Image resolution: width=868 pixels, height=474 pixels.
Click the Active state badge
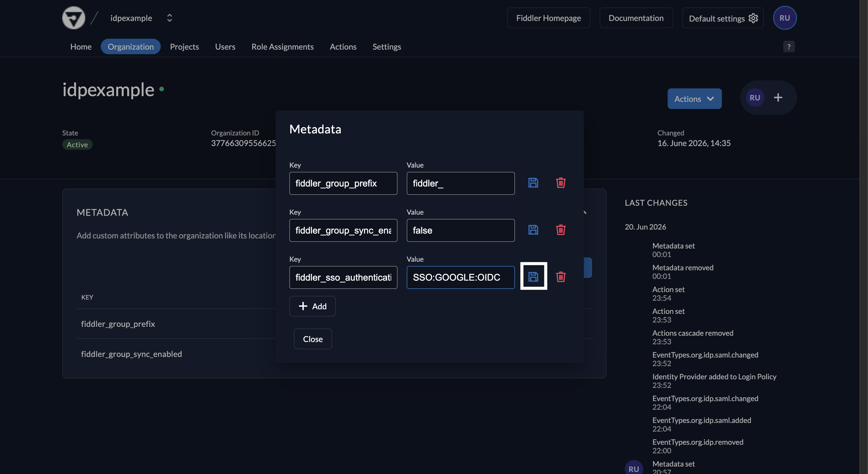(77, 145)
